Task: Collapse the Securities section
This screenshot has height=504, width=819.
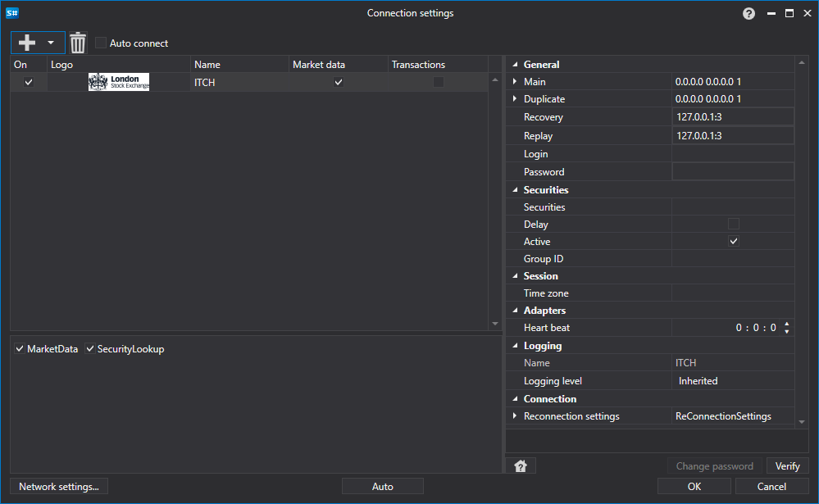Action: (515, 189)
